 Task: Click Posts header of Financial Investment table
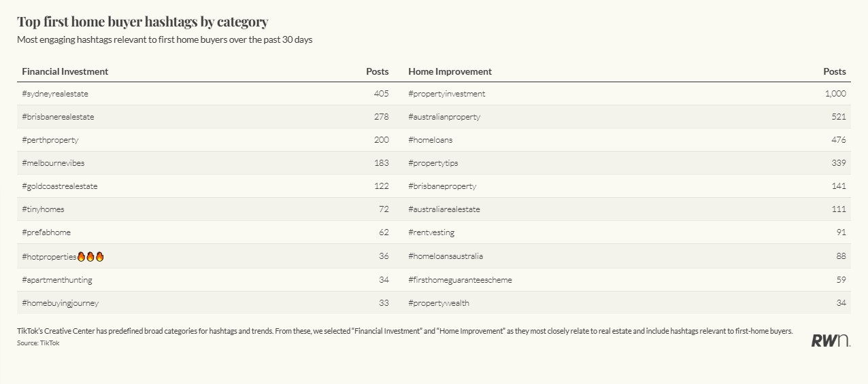[378, 71]
